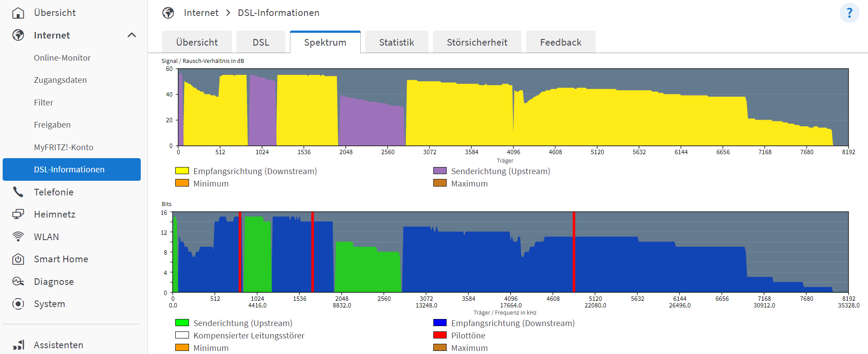This screenshot has width=868, height=354.
Task: Open the Störsicherheit tab
Action: click(477, 42)
